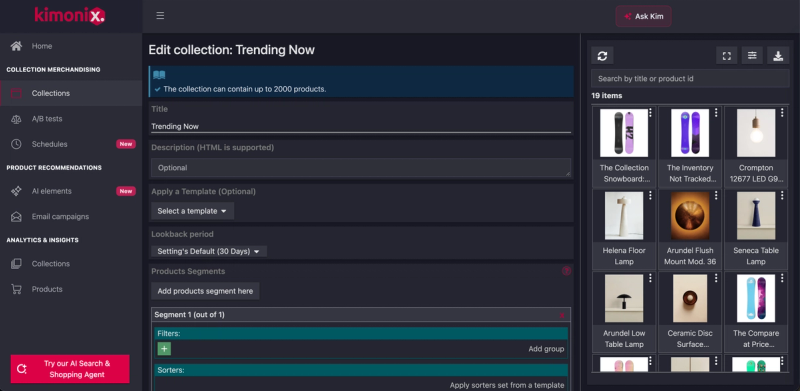This screenshot has width=800, height=391.
Task: Select Arundel Flush Mount Mod. 36 thumbnail
Action: coord(690,215)
